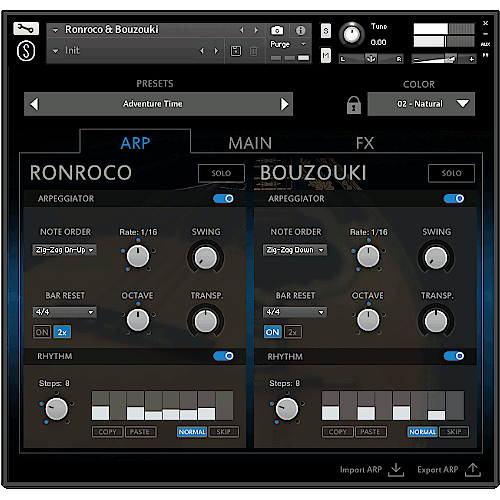Click the volume minus icon

click(x=415, y=60)
